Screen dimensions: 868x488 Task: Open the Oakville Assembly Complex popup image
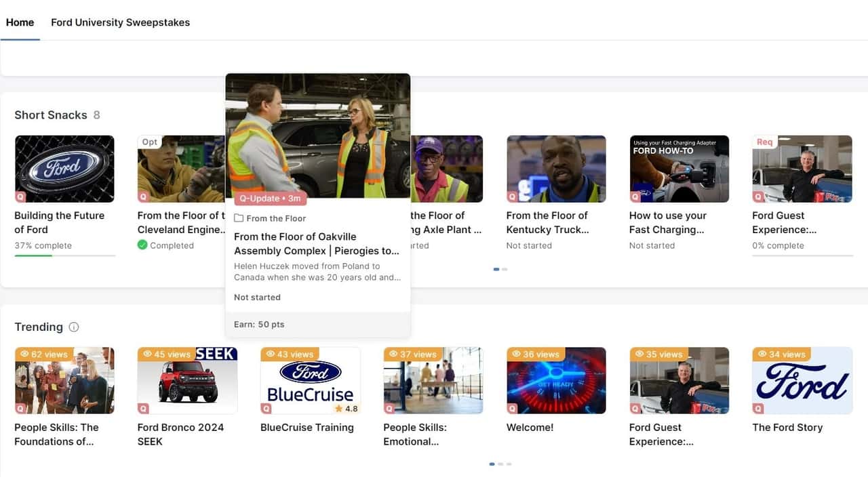318,136
